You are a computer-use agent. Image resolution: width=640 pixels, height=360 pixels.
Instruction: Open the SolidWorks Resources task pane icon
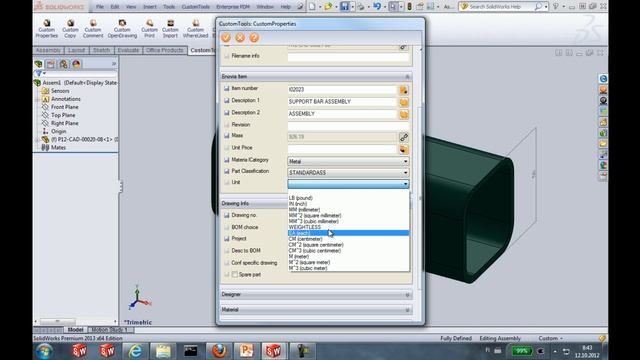[x=603, y=78]
